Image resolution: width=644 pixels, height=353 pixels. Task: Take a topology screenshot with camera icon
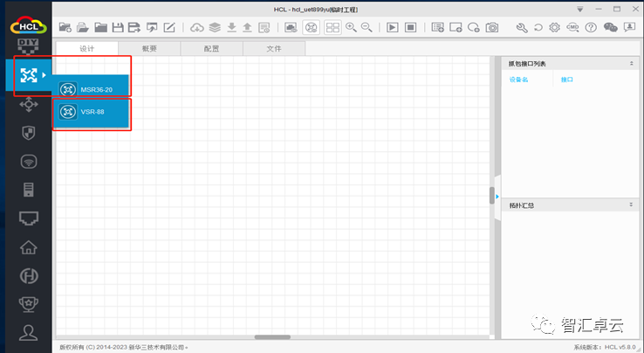coord(492,28)
